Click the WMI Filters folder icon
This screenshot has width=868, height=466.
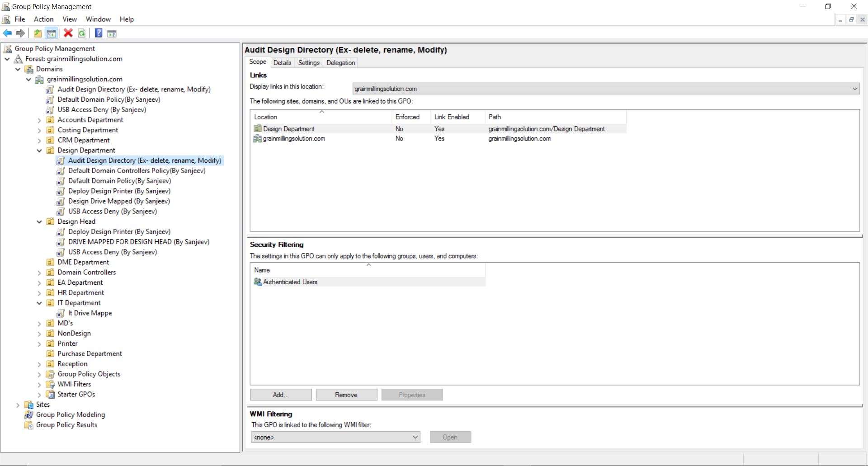51,384
